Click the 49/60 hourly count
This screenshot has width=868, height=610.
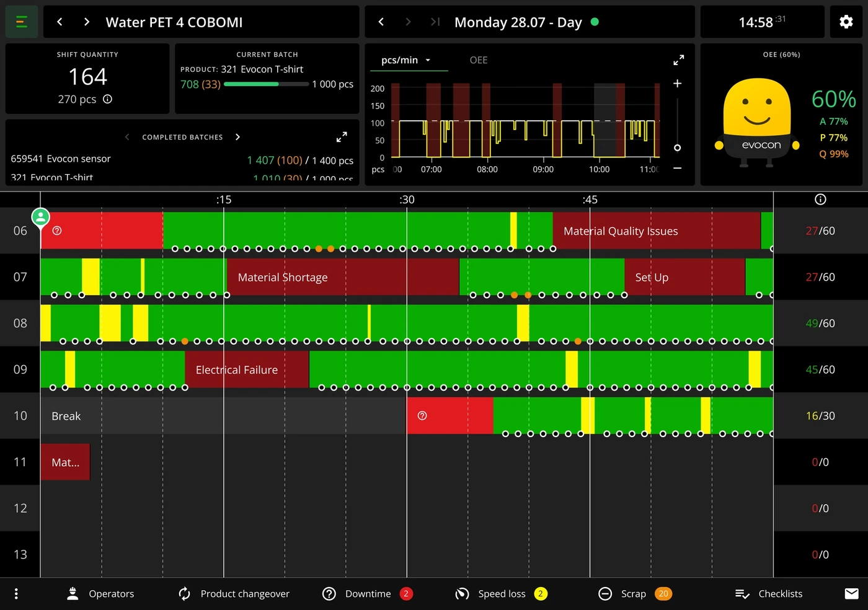tap(820, 323)
